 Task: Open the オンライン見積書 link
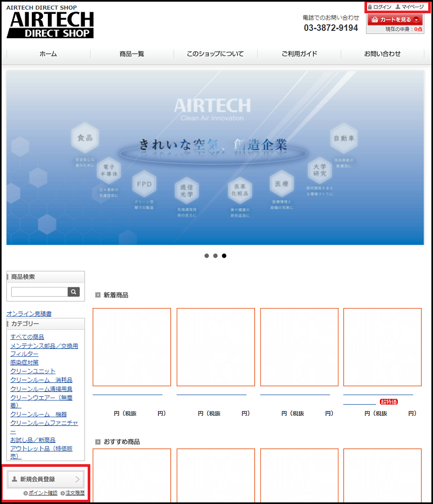click(x=29, y=314)
